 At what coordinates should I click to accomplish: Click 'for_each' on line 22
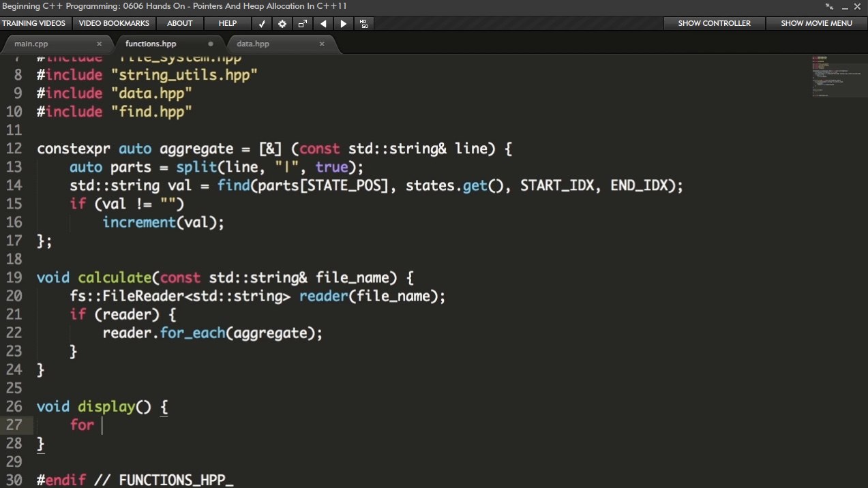192,333
